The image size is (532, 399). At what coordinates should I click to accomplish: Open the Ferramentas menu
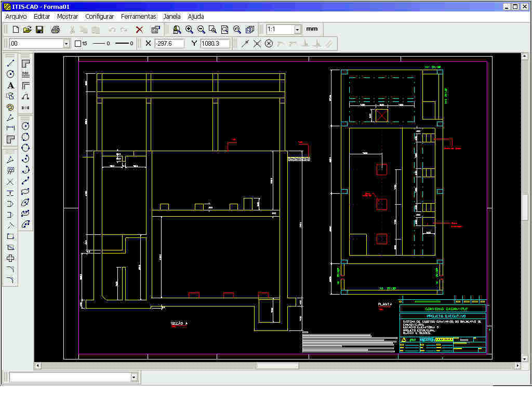tap(139, 17)
